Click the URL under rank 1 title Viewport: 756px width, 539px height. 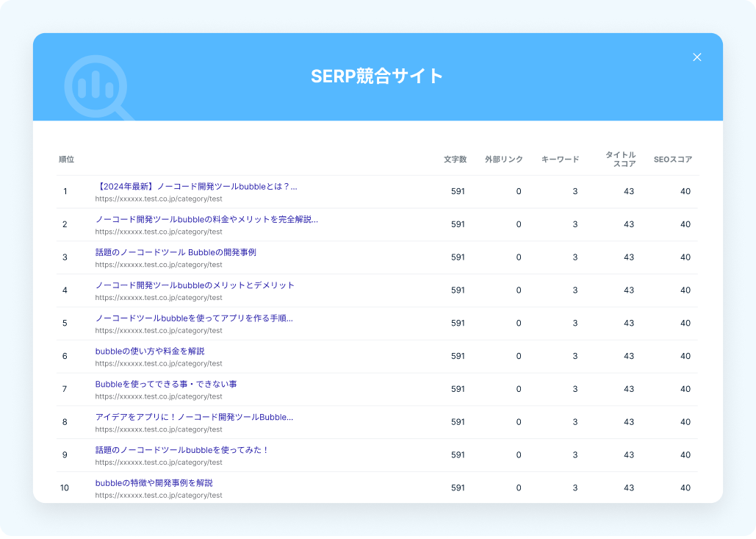[x=159, y=199]
